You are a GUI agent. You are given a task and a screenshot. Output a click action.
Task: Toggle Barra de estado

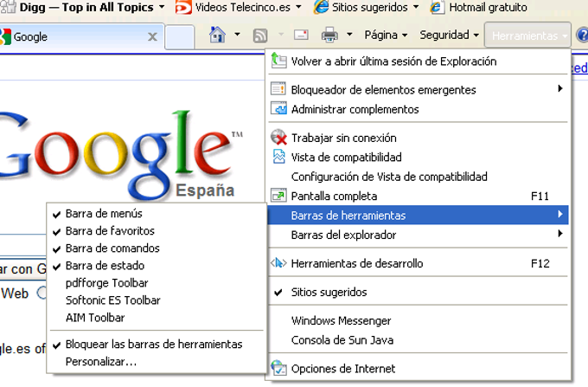[x=157, y=266]
